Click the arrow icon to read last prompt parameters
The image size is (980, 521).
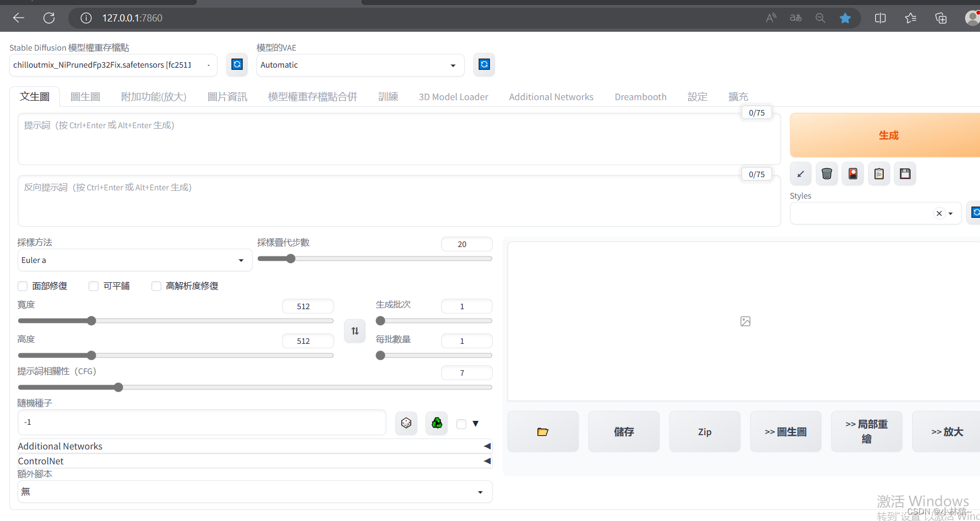click(801, 174)
